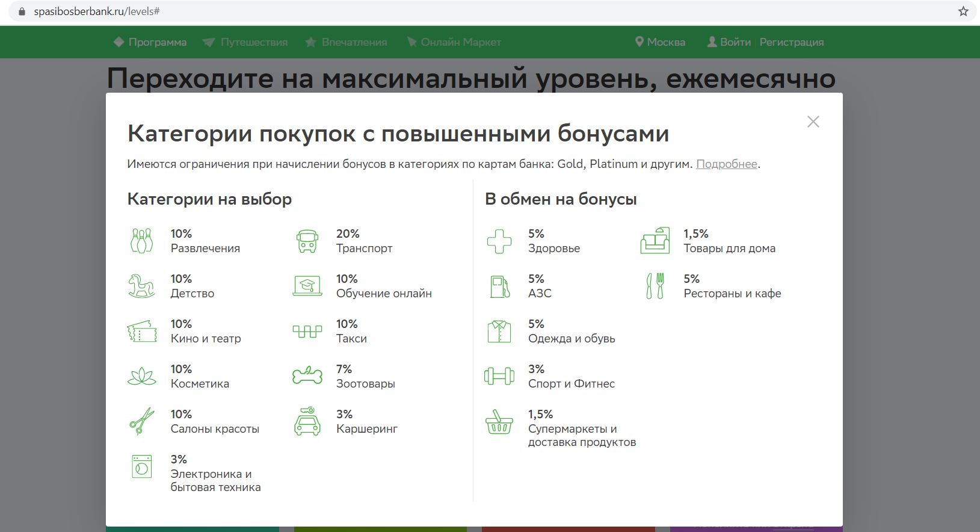Click the Регистрация link

pos(792,42)
